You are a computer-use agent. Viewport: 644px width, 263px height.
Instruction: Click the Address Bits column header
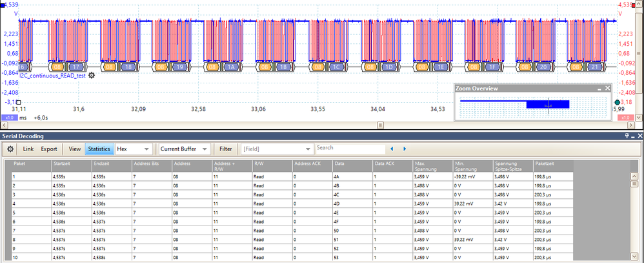coord(152,166)
